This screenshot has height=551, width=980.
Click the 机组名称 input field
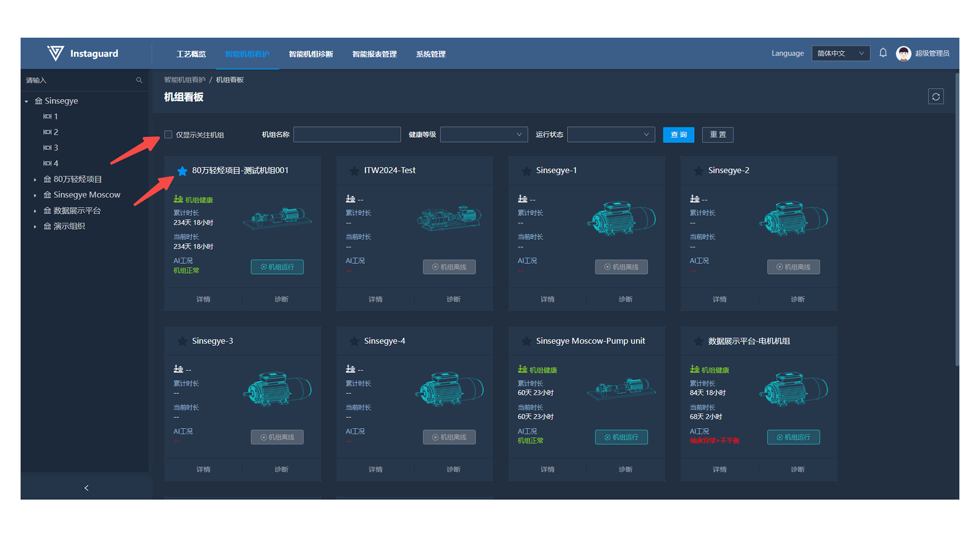(347, 135)
